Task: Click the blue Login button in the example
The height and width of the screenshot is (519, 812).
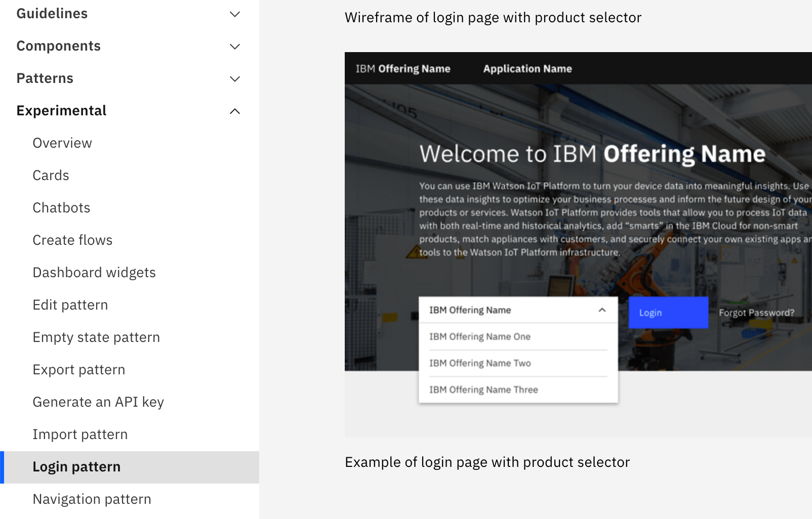Action: (668, 312)
